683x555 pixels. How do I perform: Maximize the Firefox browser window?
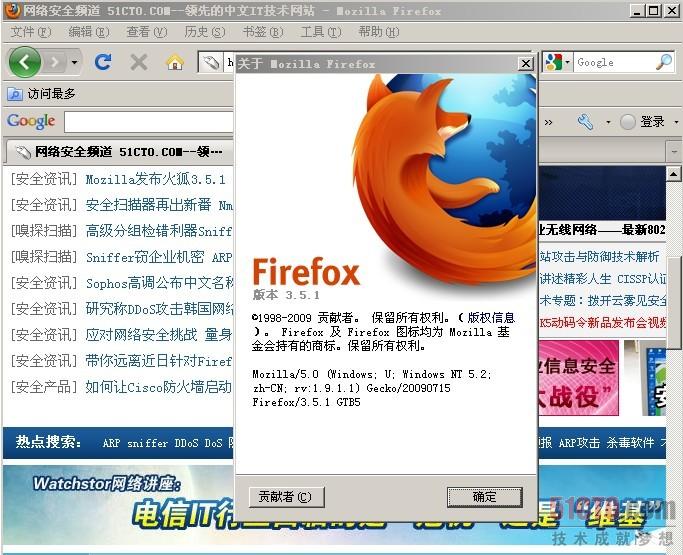coord(654,10)
